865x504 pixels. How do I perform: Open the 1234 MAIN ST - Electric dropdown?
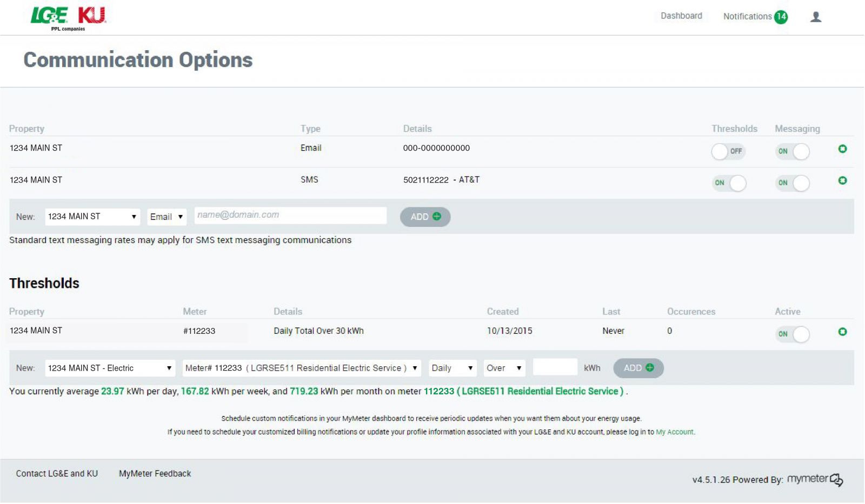pos(110,368)
